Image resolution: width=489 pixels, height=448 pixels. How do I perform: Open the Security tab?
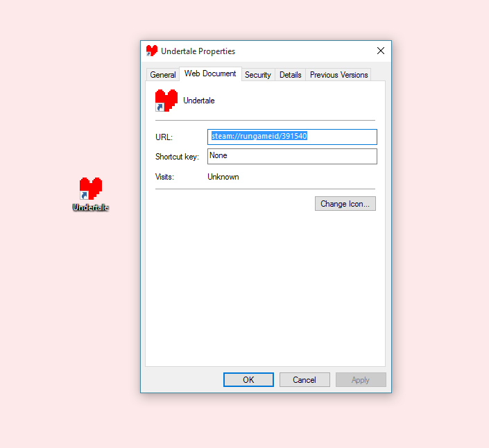click(x=258, y=75)
